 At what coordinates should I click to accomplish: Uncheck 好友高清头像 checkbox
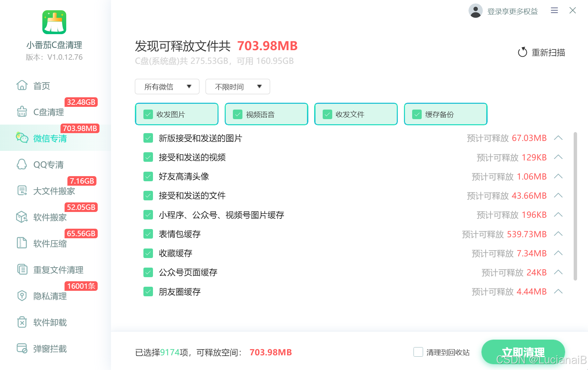[x=148, y=176]
